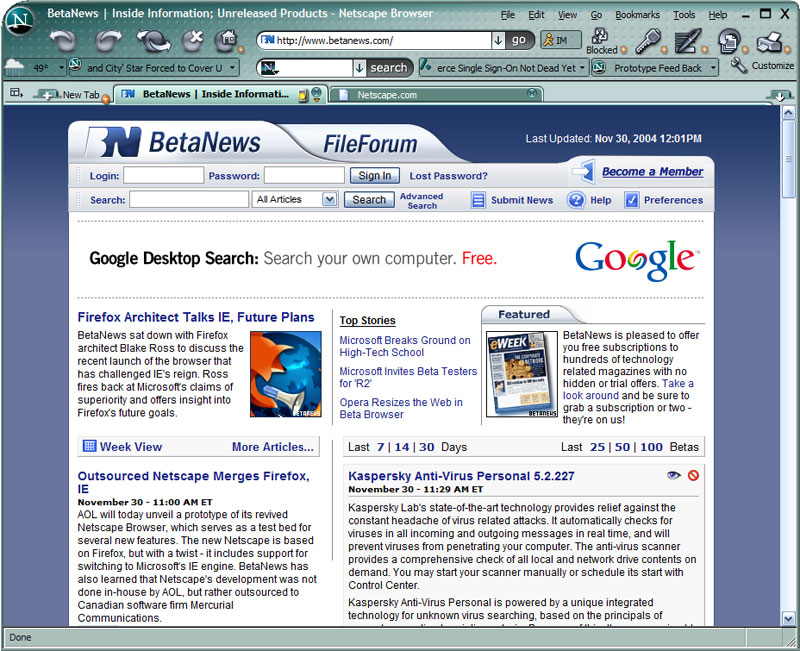The height and width of the screenshot is (651, 800).
Task: Click the Week View calendar icon
Action: (x=89, y=446)
